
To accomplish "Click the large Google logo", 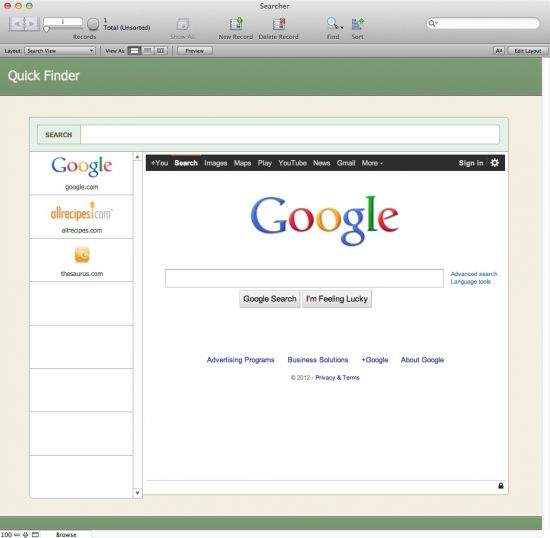I will point(324,221).
